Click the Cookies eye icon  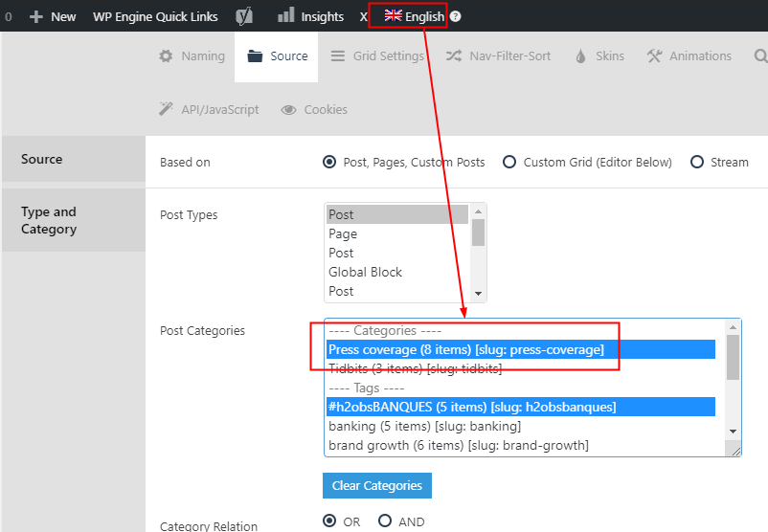click(x=288, y=110)
